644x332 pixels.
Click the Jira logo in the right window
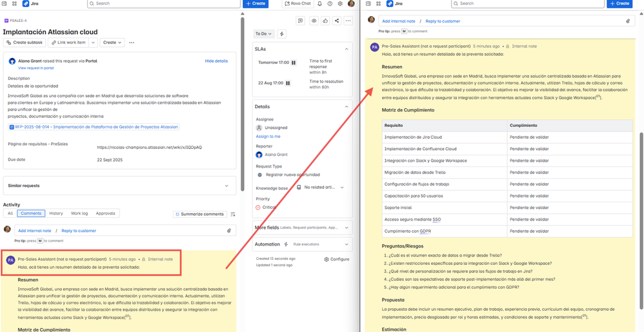tap(394, 3)
